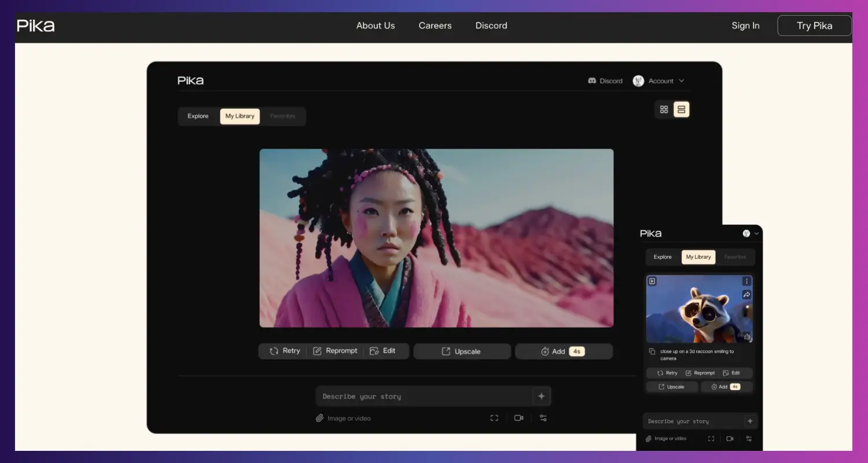
Task: Click the Describe your story input field
Action: click(x=424, y=396)
